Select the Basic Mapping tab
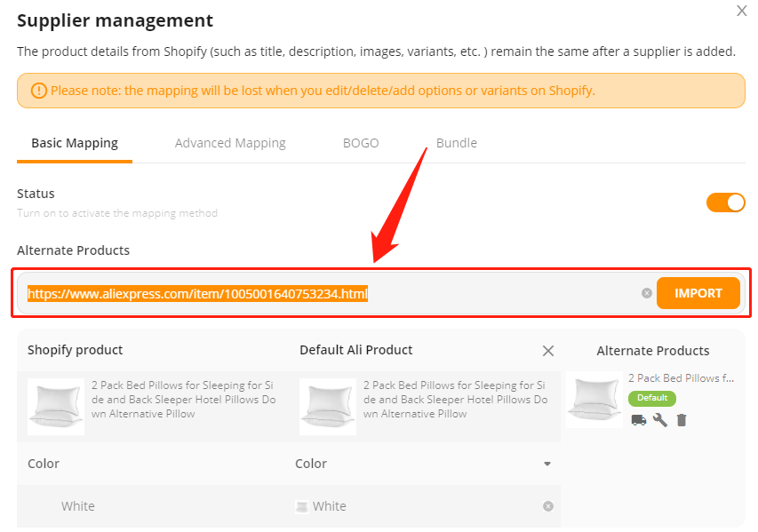Viewport: 758px width, 532px height. (x=75, y=143)
